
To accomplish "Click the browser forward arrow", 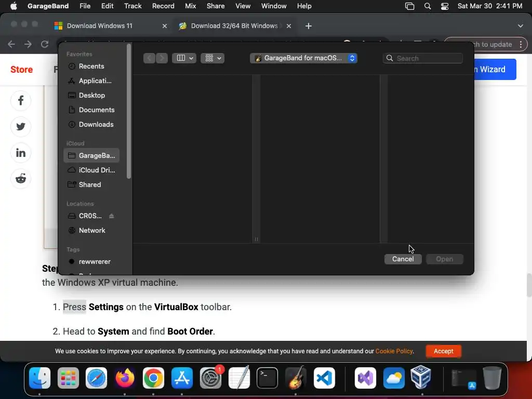I will 28,44.
